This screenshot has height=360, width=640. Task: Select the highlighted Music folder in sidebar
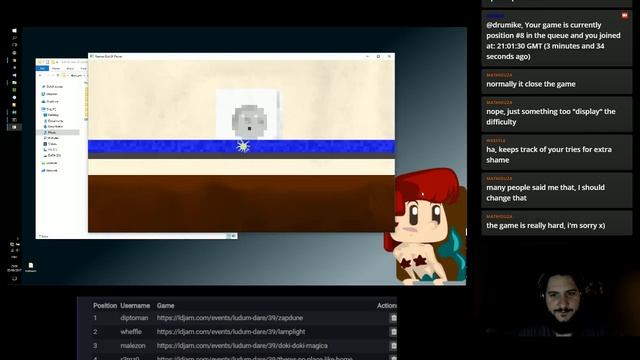[x=58, y=132]
